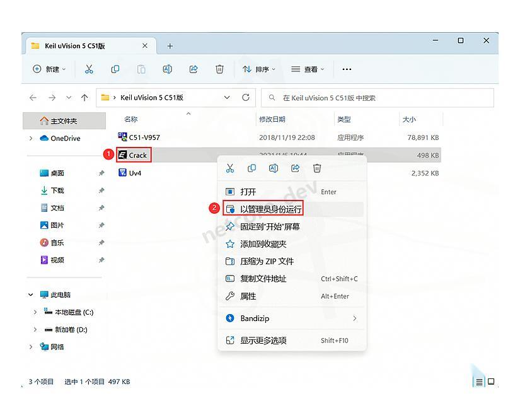Run Crack as administrator via 以管理员身份运行

(x=265, y=208)
